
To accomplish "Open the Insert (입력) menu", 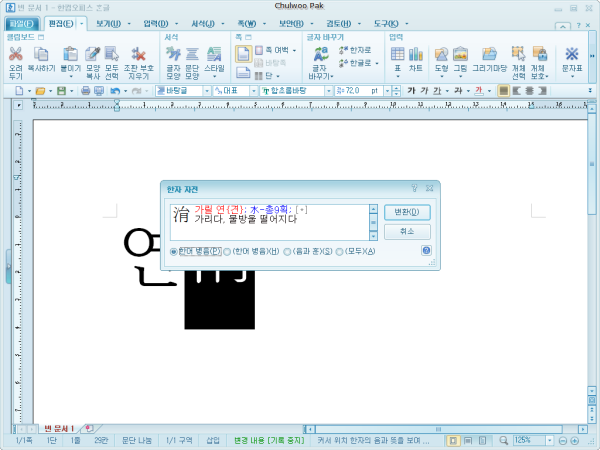I will click(x=156, y=24).
